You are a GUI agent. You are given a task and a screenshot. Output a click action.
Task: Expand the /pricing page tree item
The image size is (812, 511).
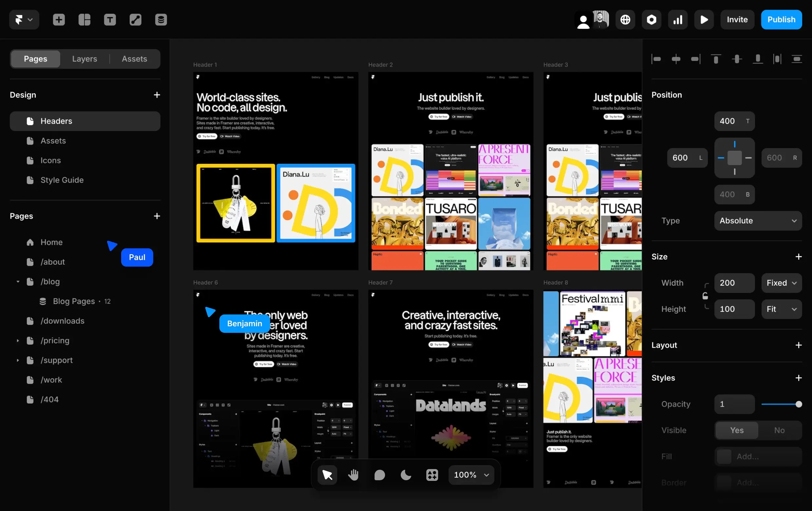tap(18, 341)
